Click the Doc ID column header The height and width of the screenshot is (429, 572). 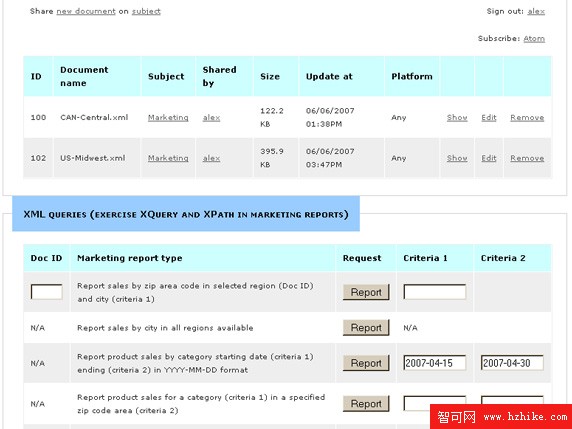[x=46, y=258]
